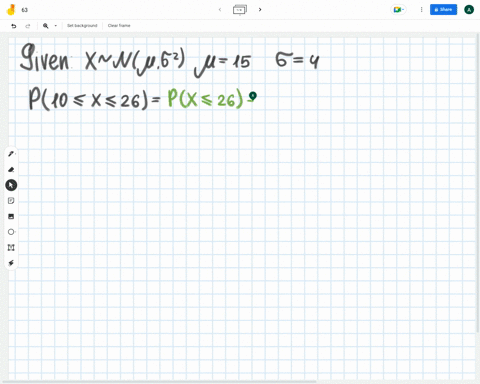
Task: Insert an image
Action: coord(11,216)
